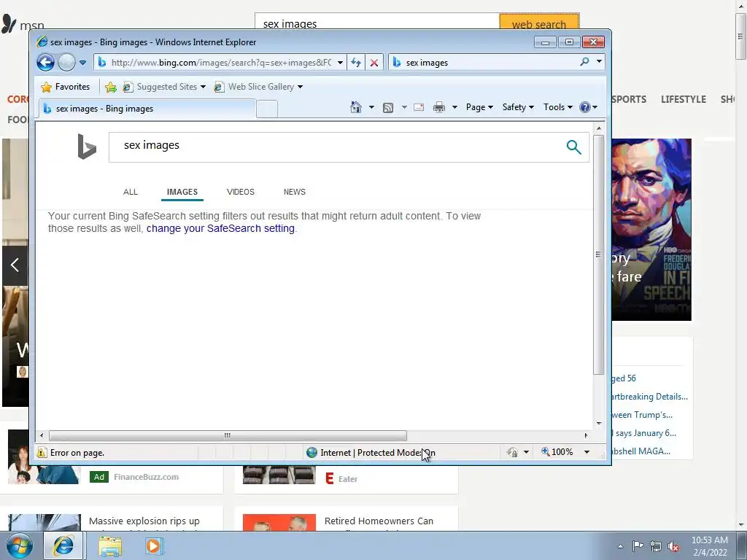
Task: Open the SPORTS link on MSN page
Action: coord(630,99)
